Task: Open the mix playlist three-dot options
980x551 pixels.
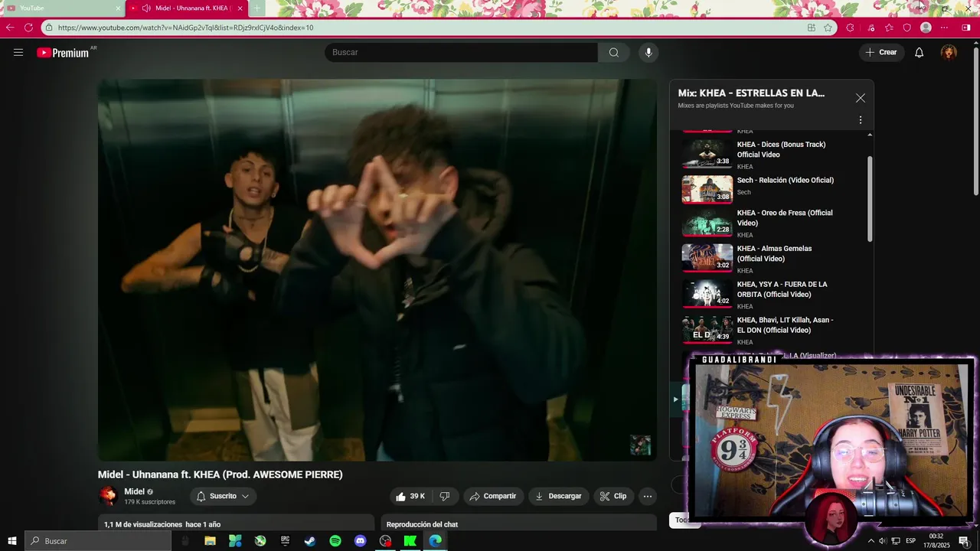Action: click(x=861, y=120)
